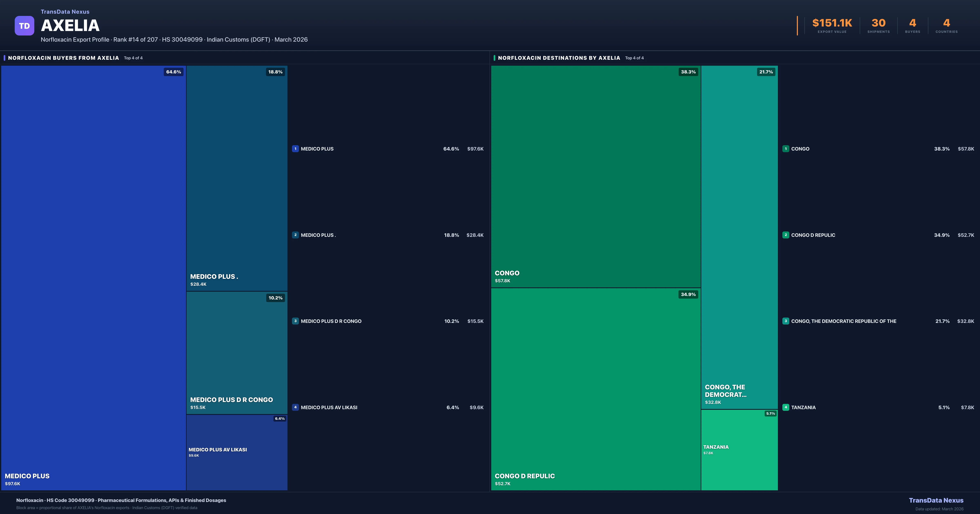Image resolution: width=980 pixels, height=514 pixels.
Task: Click rank badge 4 beside MEDICO PLUS AV LIKASI
Action: click(295, 407)
